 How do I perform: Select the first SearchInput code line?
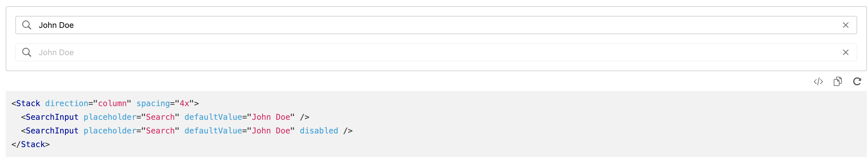[165, 117]
